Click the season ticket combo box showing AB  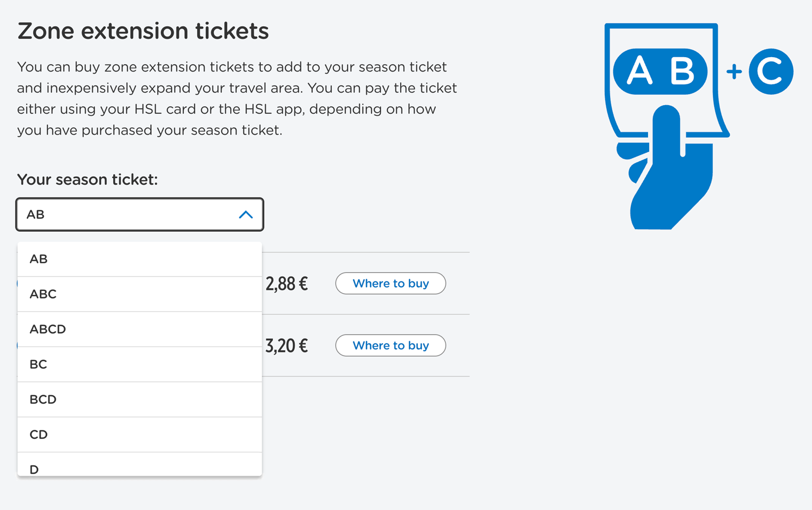(x=128, y=215)
